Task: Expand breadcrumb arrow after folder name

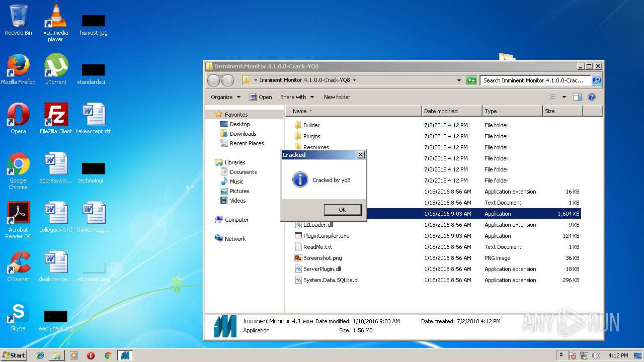Action: tap(354, 80)
